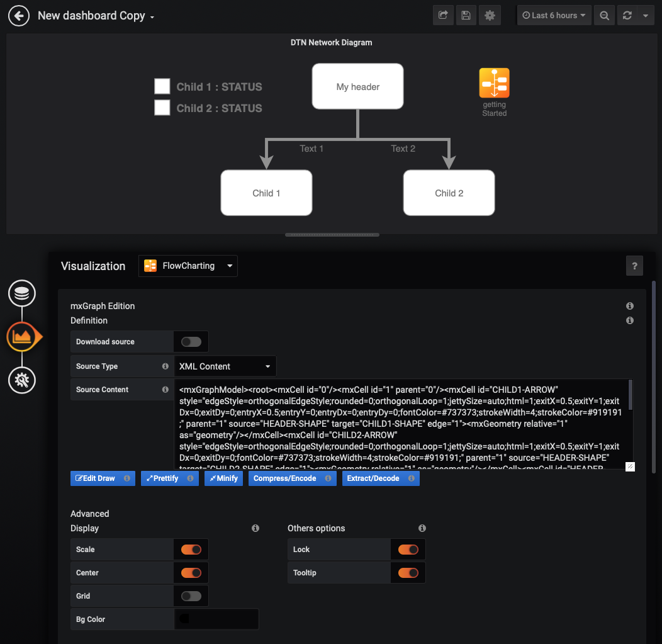Save the dashboard with the disk icon
Viewport: 662px width, 644px height.
click(466, 14)
